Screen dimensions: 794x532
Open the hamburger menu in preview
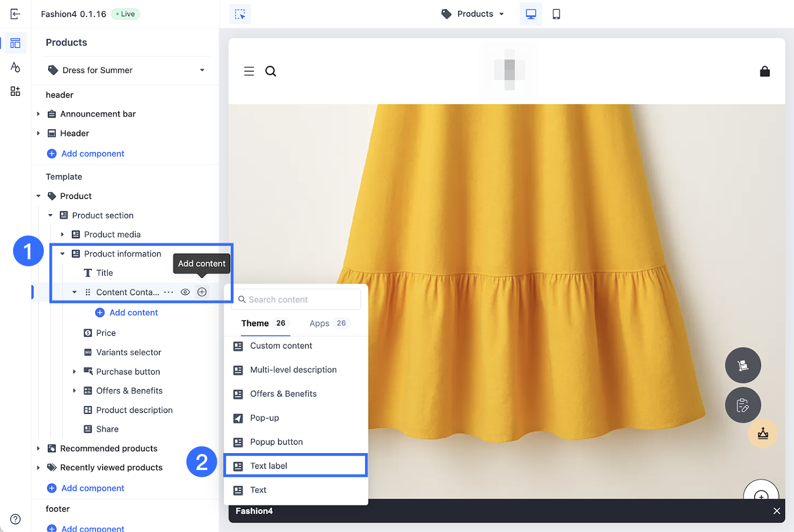pos(249,71)
